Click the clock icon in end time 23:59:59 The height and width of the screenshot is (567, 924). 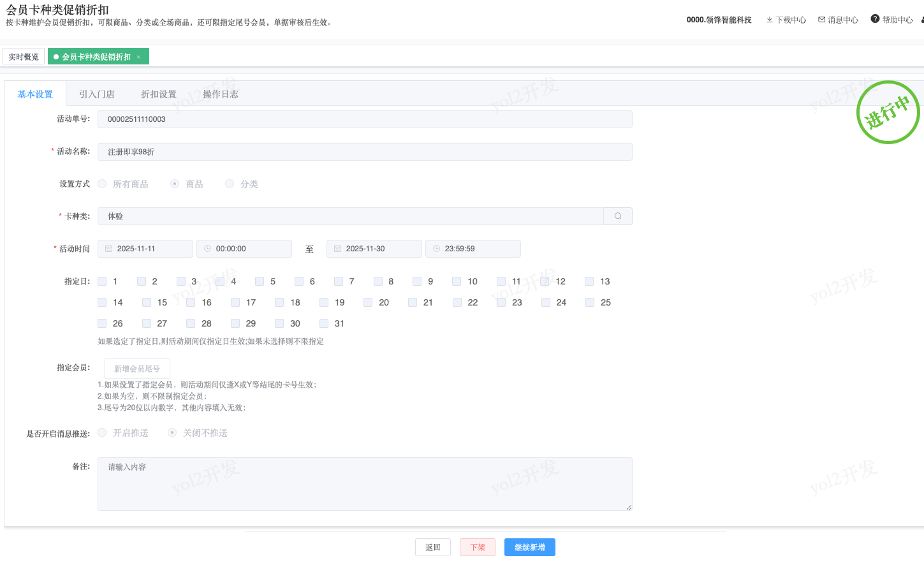tap(436, 249)
